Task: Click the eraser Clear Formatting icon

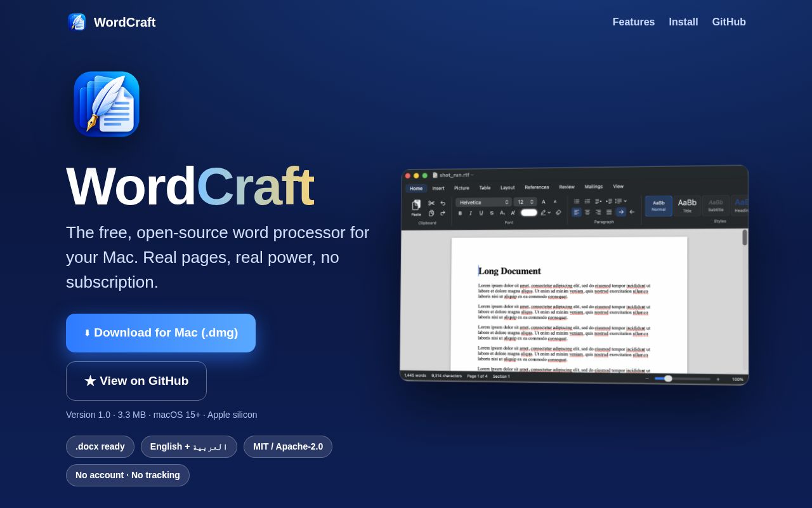Action: pos(558,212)
